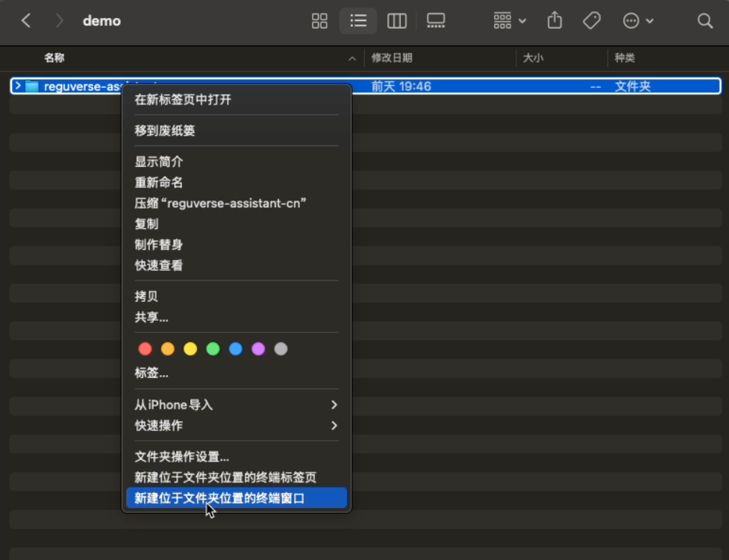Switch to icon grid view
Viewport: 729px width, 560px height.
click(319, 21)
